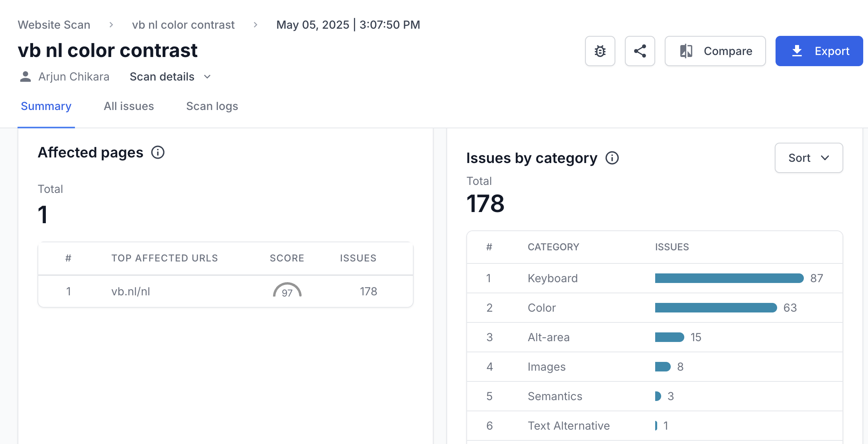Select the Summary tab
The width and height of the screenshot is (868, 444).
click(46, 106)
